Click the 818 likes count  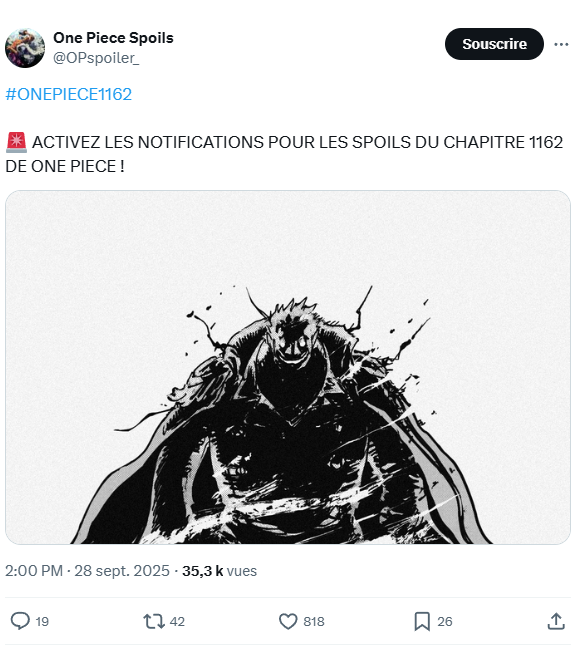[x=314, y=621]
